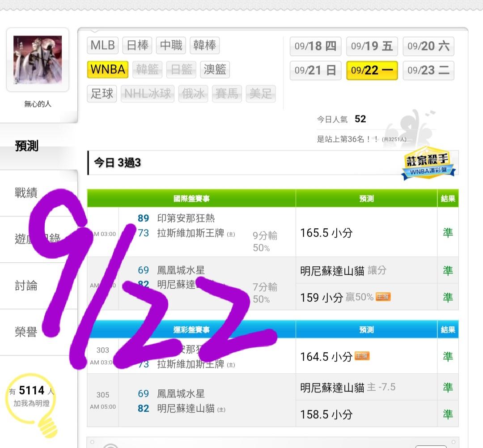Image resolution: width=483 pixels, height=448 pixels.
Task: Choose the 日棒 league button
Action: [x=137, y=45]
